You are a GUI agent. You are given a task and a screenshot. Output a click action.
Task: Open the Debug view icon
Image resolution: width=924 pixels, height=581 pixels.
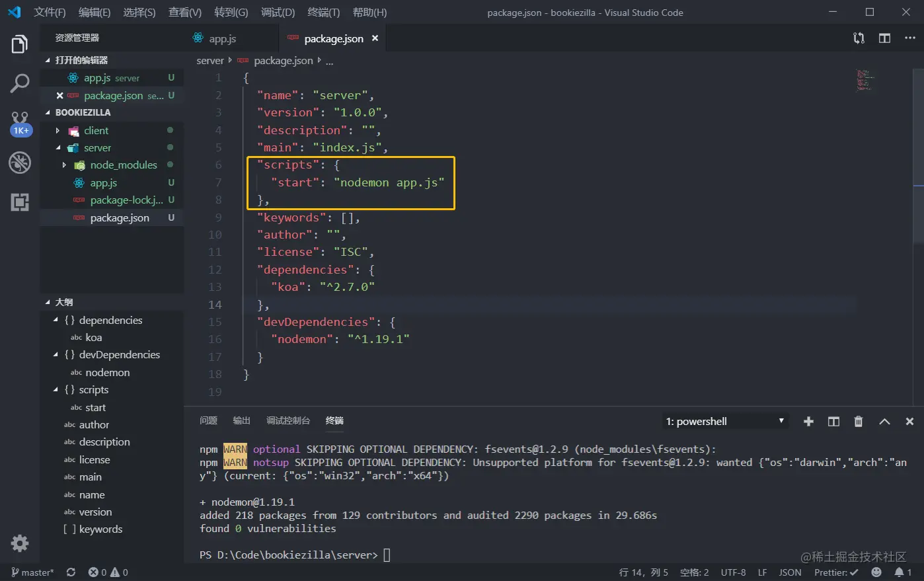[x=20, y=162]
